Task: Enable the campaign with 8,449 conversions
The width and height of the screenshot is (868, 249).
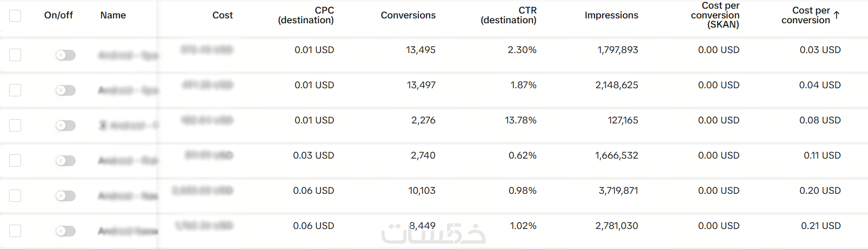Action: (x=65, y=231)
